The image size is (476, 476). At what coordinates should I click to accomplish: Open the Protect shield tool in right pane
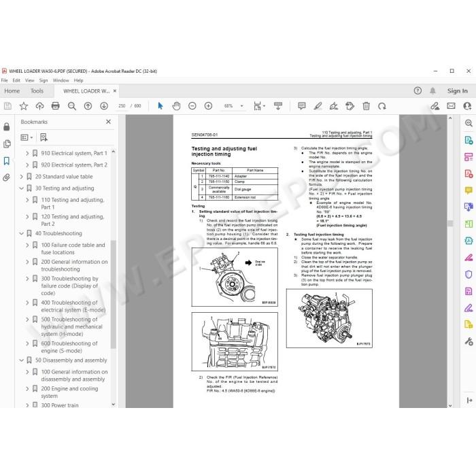point(469,275)
